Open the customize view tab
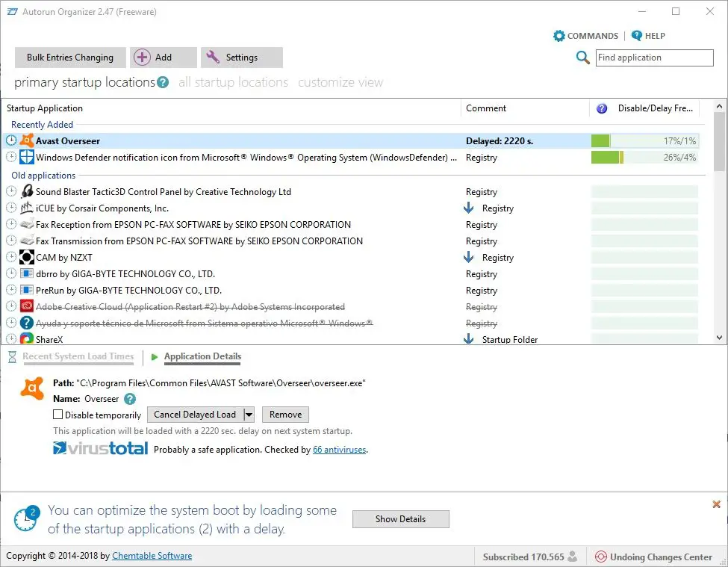The width and height of the screenshot is (728, 567). click(340, 82)
